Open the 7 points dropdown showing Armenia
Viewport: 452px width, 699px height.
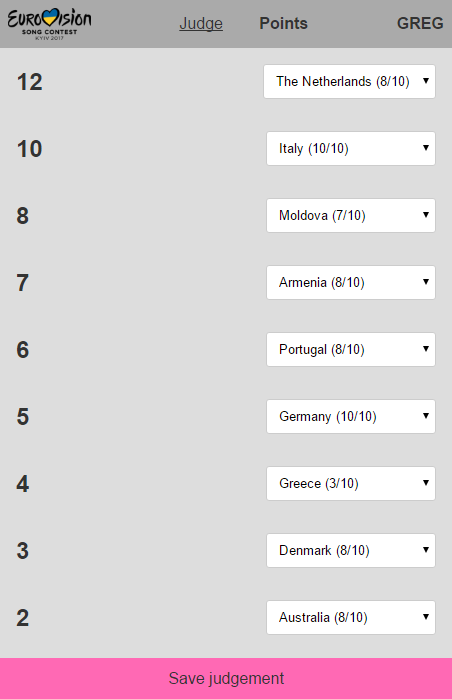(x=351, y=283)
